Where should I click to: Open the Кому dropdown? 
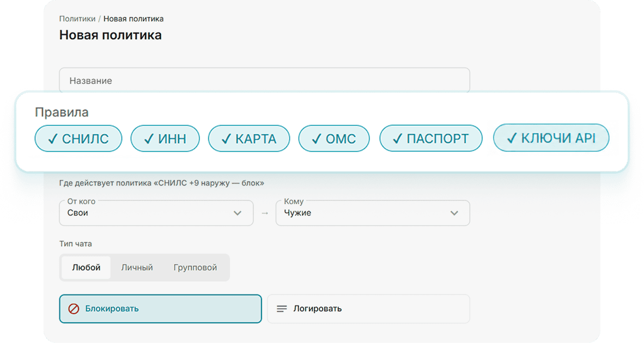[x=373, y=213]
